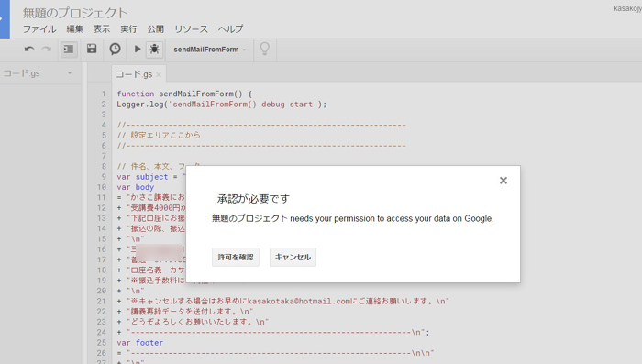642x364 pixels.
Task: Rename the 無題のプロジェクト project title
Action: coord(75,13)
